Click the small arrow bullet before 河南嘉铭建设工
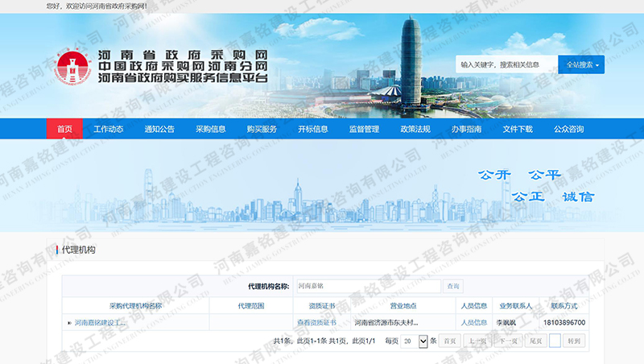 [x=69, y=323]
